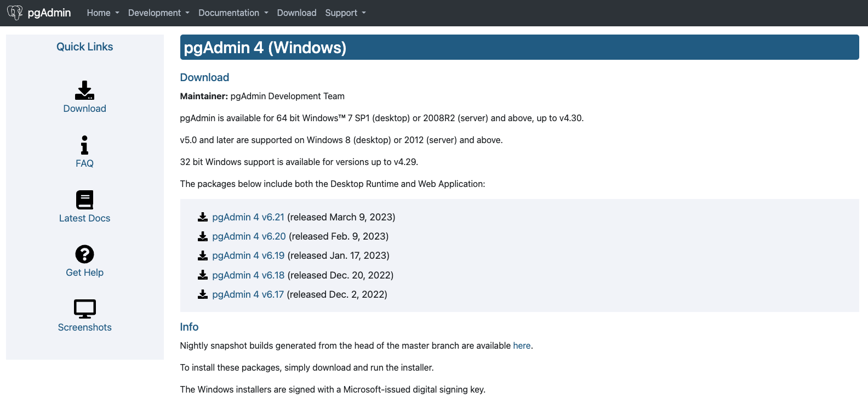Viewport: 868px width, 403px height.
Task: Click the pgAdmin elephant logo icon
Action: coord(15,13)
